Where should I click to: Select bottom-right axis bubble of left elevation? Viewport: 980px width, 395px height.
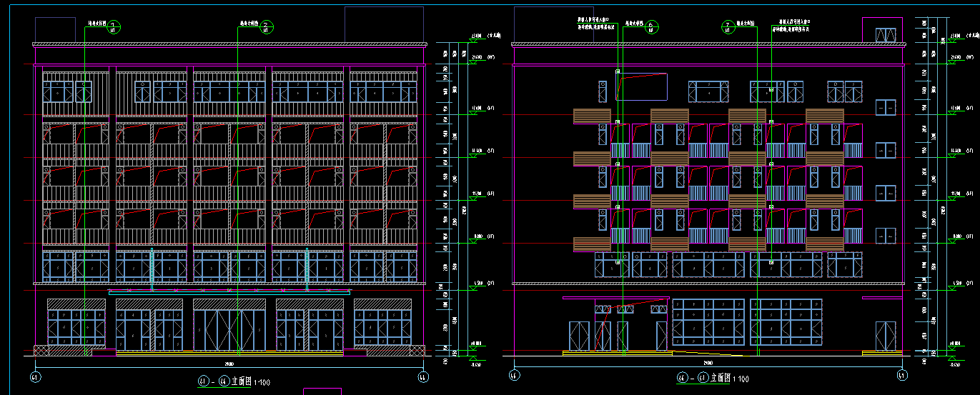click(423, 376)
